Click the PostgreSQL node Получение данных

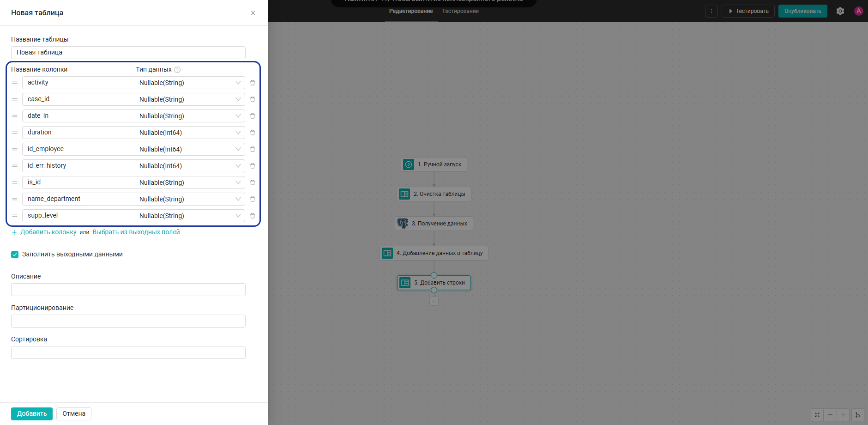[434, 224]
